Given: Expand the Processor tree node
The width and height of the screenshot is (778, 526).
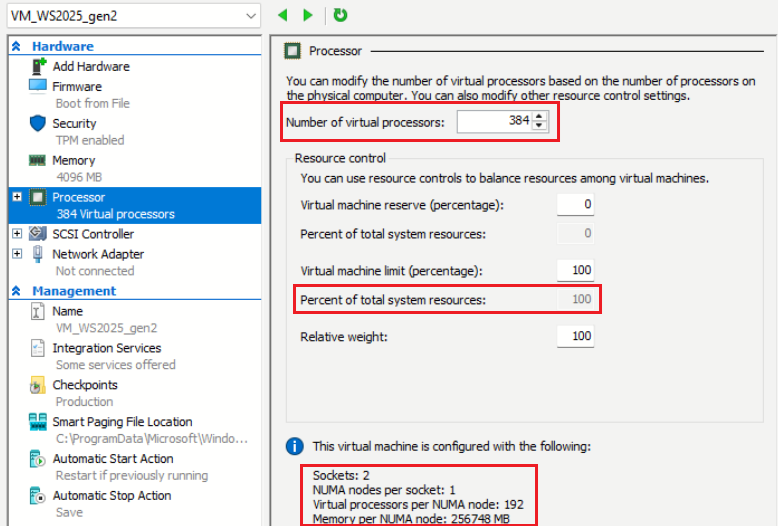Looking at the screenshot, I should tap(17, 197).
